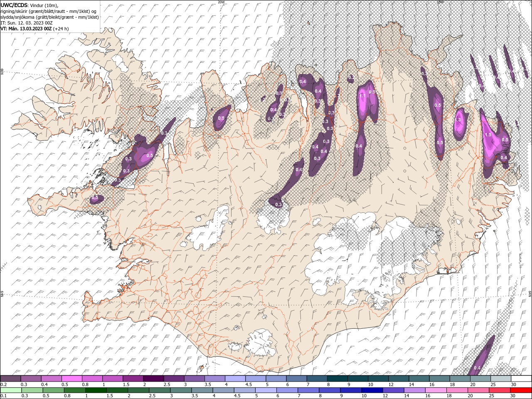The height and width of the screenshot is (399, 532).
Task: Click the bright pink 0.5 swatch in purple scale
Action: (x=71, y=379)
